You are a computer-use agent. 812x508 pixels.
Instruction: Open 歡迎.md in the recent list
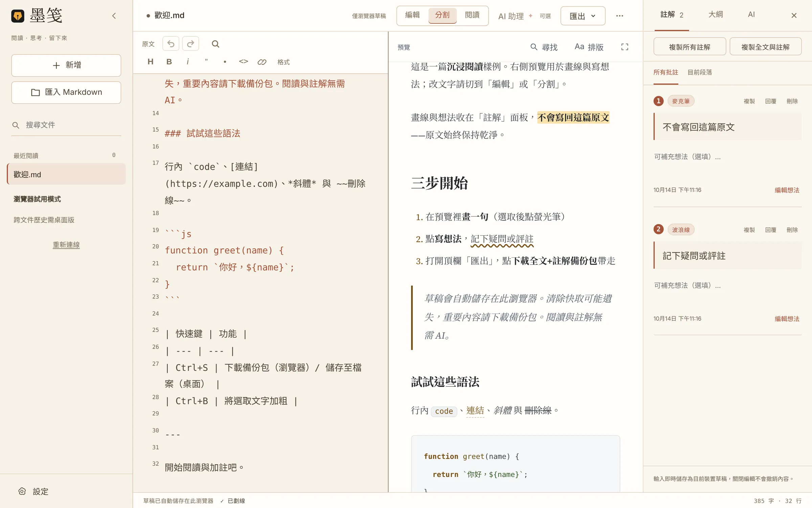[x=66, y=174]
